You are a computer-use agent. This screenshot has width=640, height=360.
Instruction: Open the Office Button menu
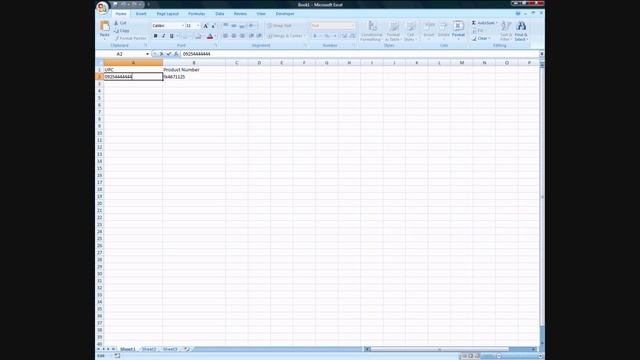(x=102, y=7)
